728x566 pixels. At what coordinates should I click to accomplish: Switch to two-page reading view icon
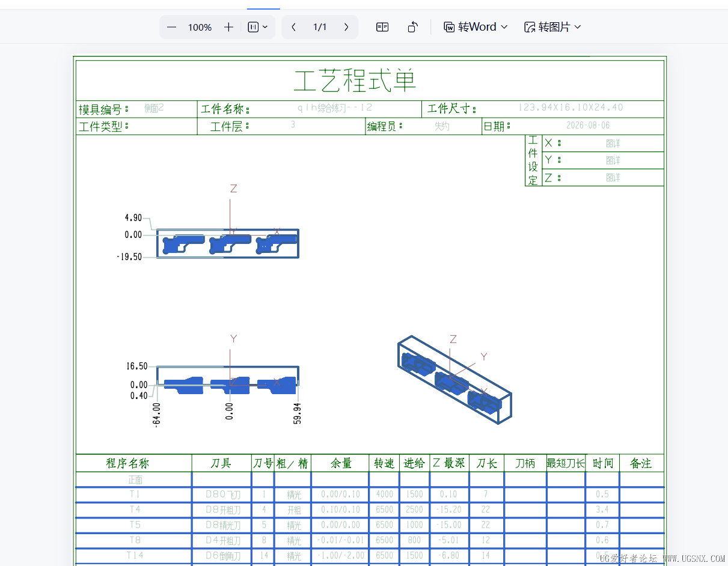(x=382, y=27)
